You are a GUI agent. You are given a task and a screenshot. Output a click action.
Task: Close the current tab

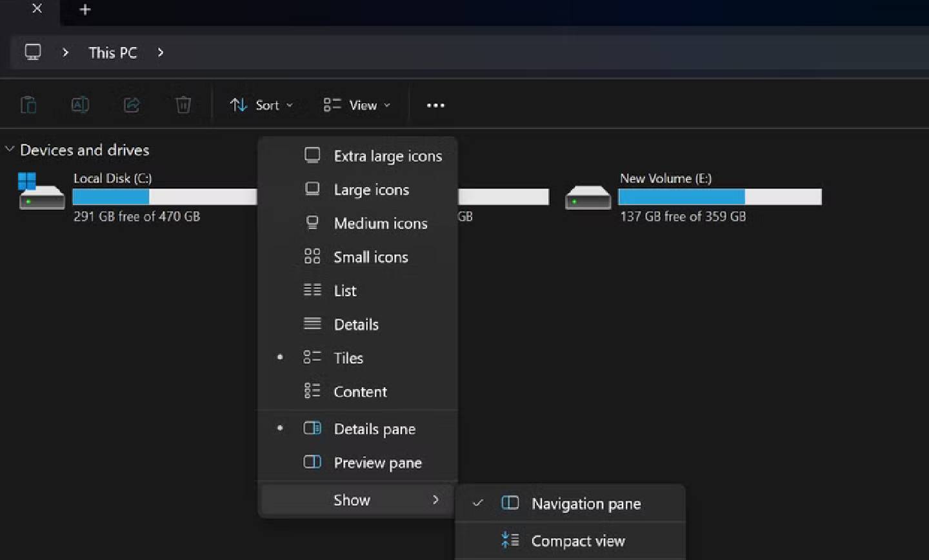coord(37,9)
